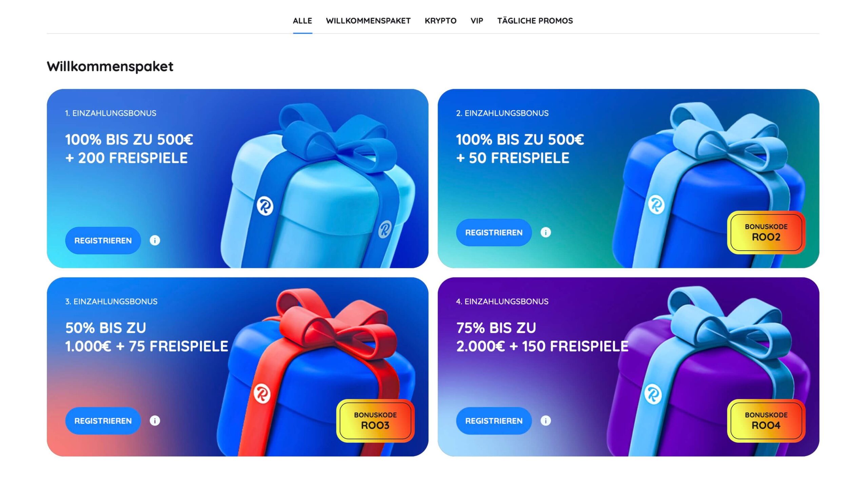Click the R logo on the red-ribbon gift

[x=262, y=393]
